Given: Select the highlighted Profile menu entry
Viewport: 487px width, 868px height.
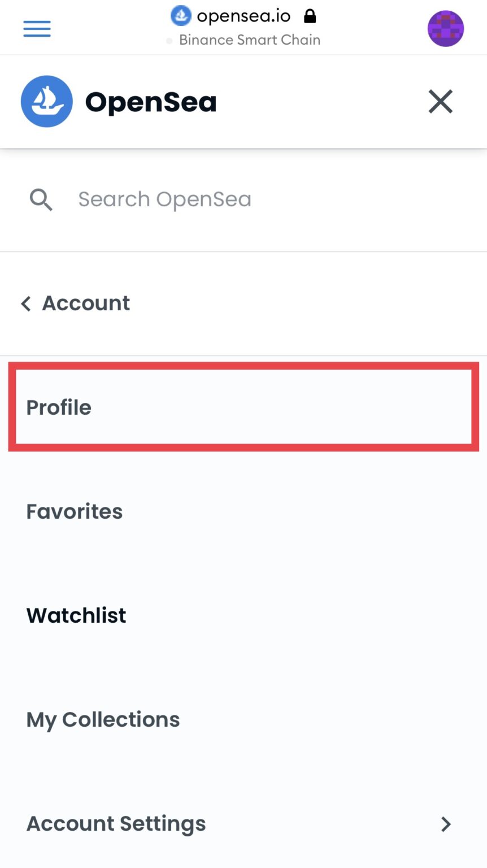Looking at the screenshot, I should [x=58, y=407].
